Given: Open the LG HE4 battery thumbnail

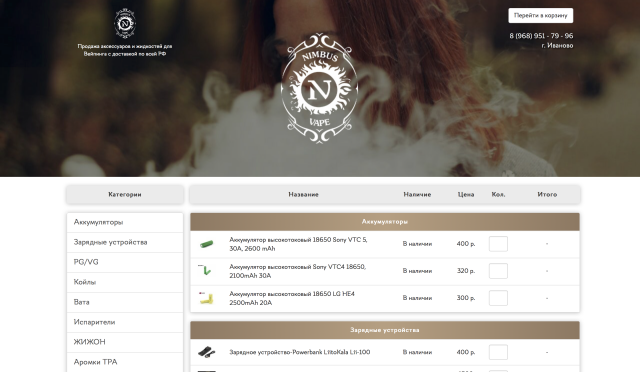Looking at the screenshot, I should click(x=206, y=298).
